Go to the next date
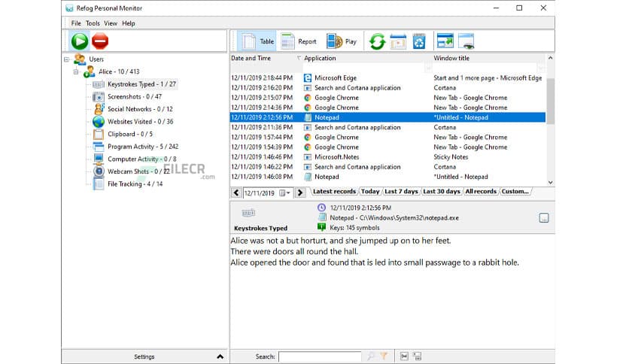Screen dimensions: 629x364 click(x=299, y=193)
